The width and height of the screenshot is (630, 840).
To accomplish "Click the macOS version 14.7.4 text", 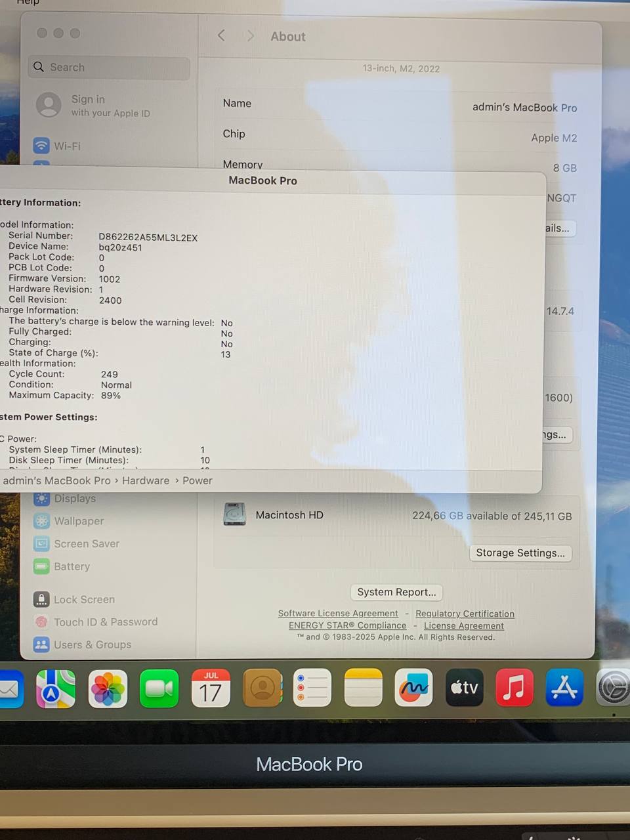I will tap(560, 311).
